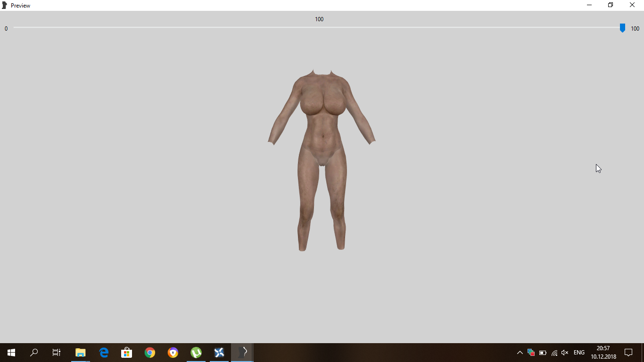Image resolution: width=644 pixels, height=362 pixels.
Task: Switch to the BodySlide Preview taskbar icon
Action: click(242, 353)
